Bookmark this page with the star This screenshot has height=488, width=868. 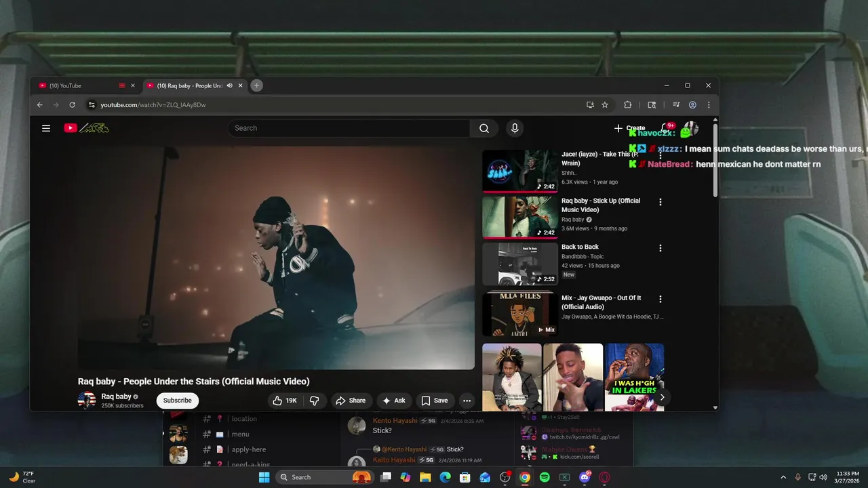pos(605,105)
